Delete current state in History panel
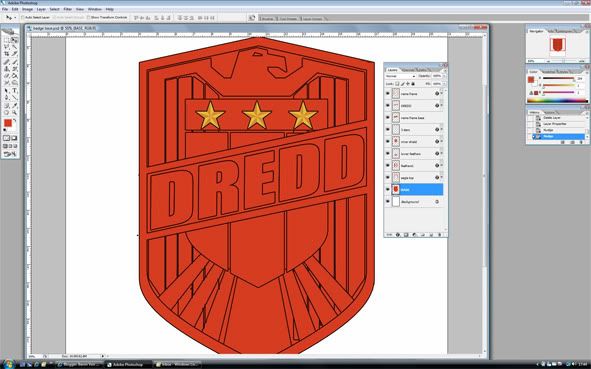 click(581, 142)
